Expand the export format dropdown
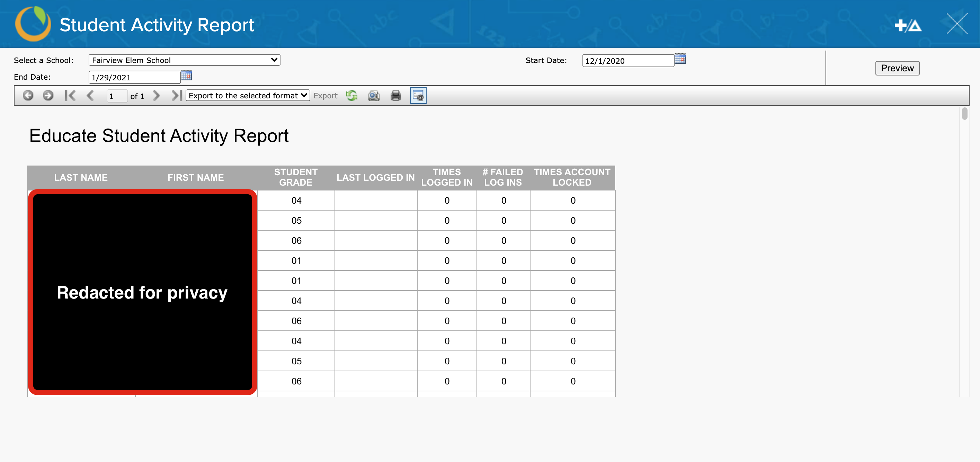 [x=248, y=96]
